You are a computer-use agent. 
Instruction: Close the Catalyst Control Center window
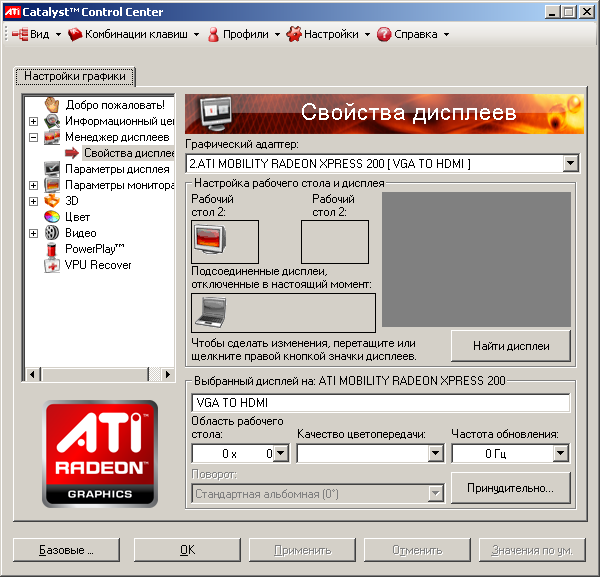pyautogui.click(x=587, y=12)
